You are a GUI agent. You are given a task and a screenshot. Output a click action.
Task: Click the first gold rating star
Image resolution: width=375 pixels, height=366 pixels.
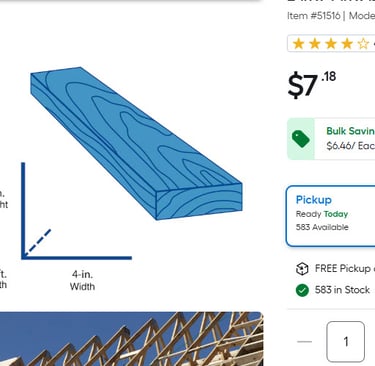tap(298, 44)
